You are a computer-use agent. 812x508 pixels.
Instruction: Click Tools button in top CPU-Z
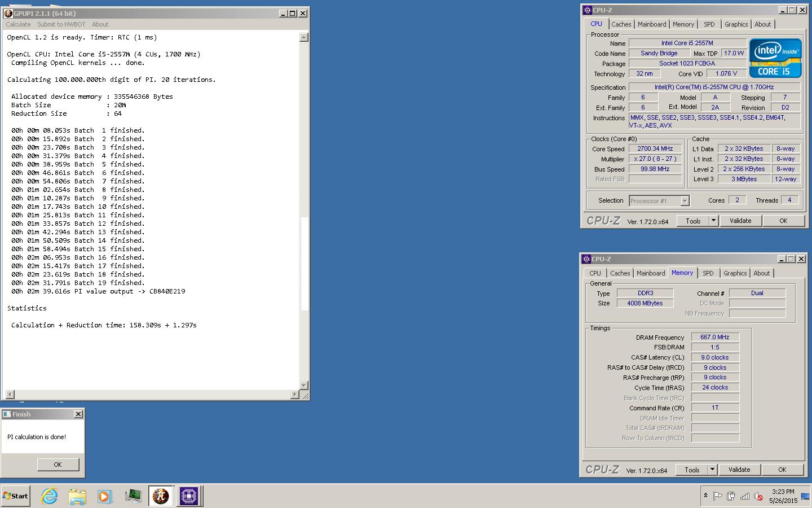pyautogui.click(x=693, y=221)
